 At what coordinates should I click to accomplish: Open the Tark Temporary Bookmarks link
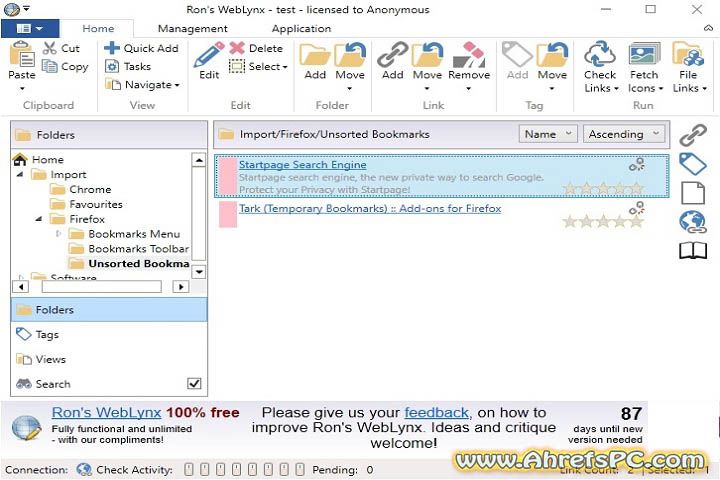[370, 209]
